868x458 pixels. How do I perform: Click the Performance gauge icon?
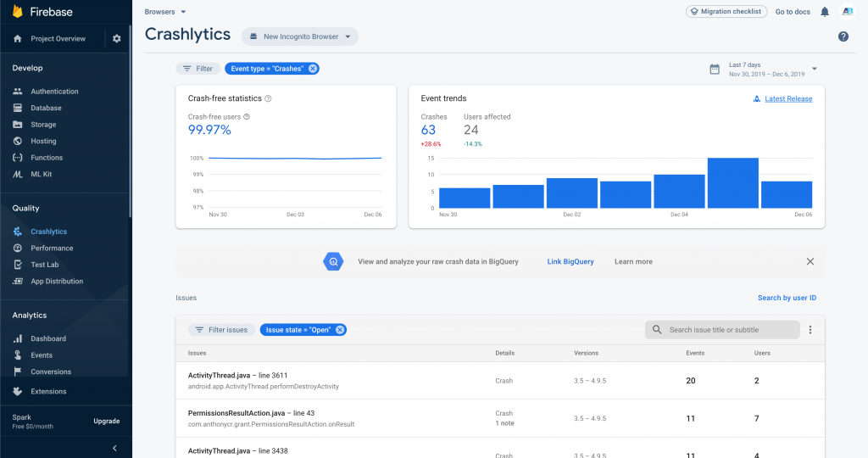tap(18, 249)
